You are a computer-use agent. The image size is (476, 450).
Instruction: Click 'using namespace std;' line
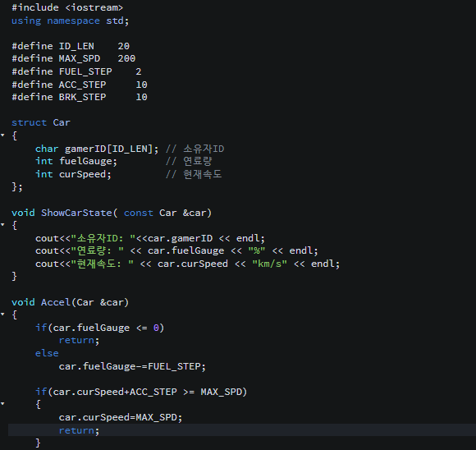pyautogui.click(x=70, y=21)
